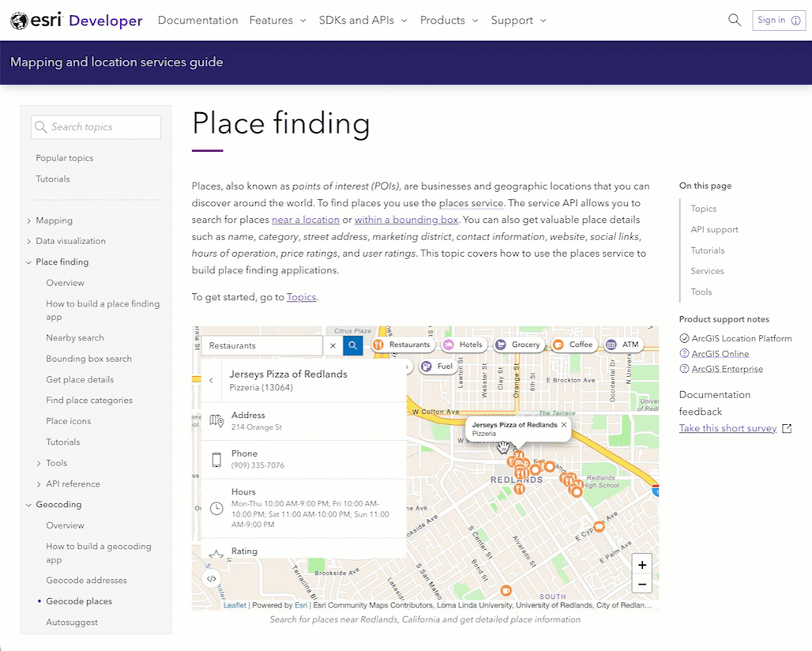Zoom out on the map
Viewport: 812px width, 651px height.
(642, 585)
